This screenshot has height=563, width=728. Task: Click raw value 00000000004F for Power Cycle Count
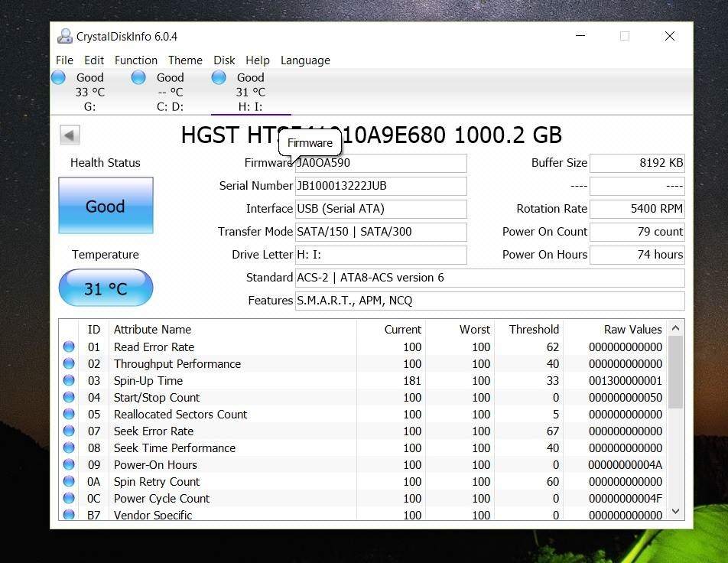coord(626,499)
